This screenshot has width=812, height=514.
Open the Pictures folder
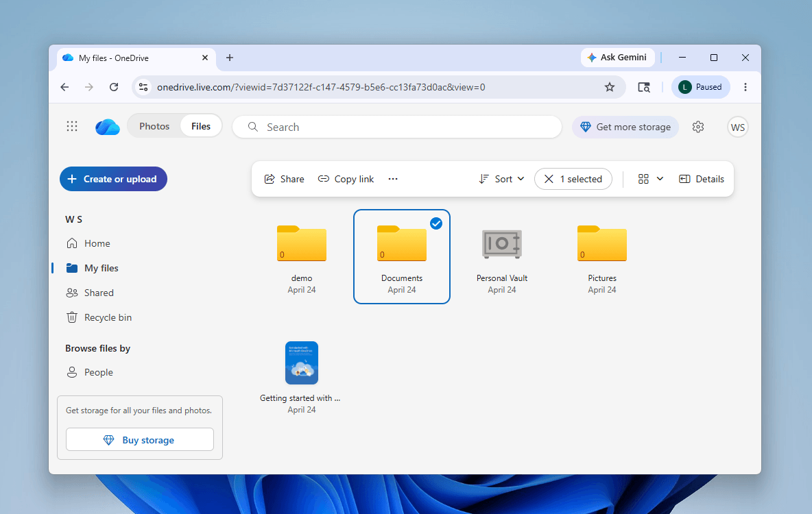click(601, 243)
